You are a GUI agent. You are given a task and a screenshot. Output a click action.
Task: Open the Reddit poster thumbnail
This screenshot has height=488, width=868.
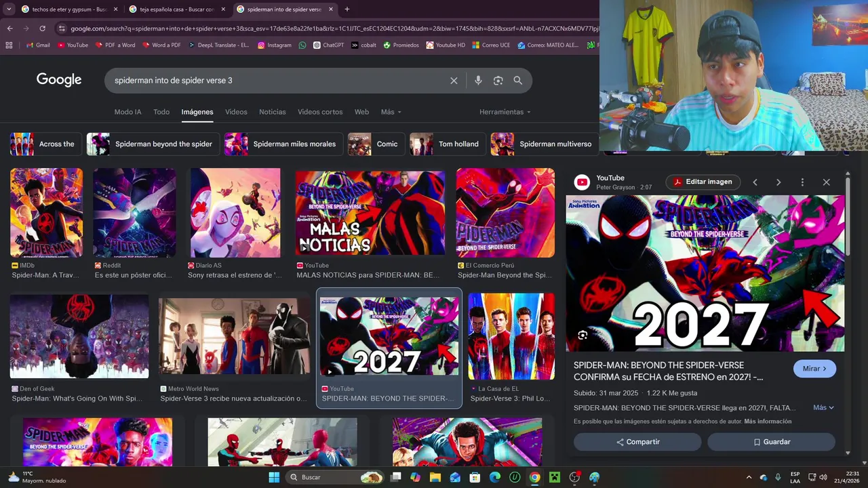click(x=134, y=213)
